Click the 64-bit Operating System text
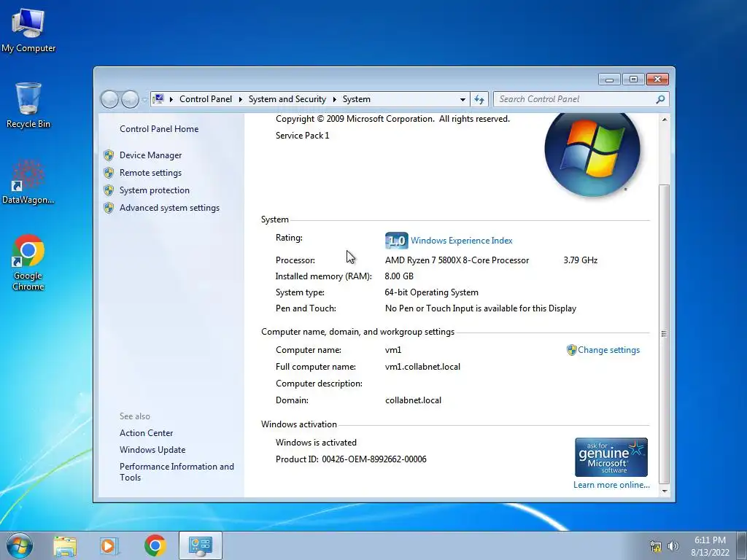The image size is (747, 560). [x=432, y=292]
